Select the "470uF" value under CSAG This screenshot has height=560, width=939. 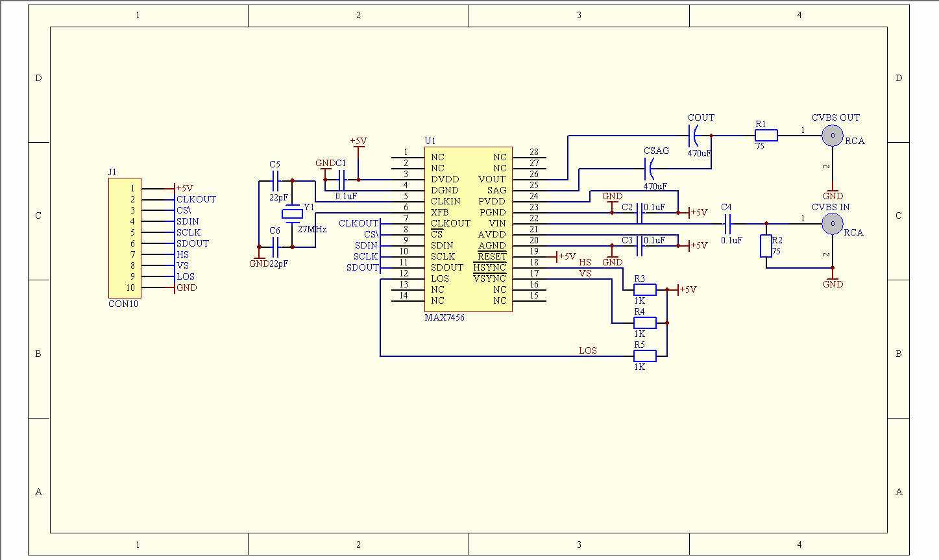pyautogui.click(x=655, y=186)
